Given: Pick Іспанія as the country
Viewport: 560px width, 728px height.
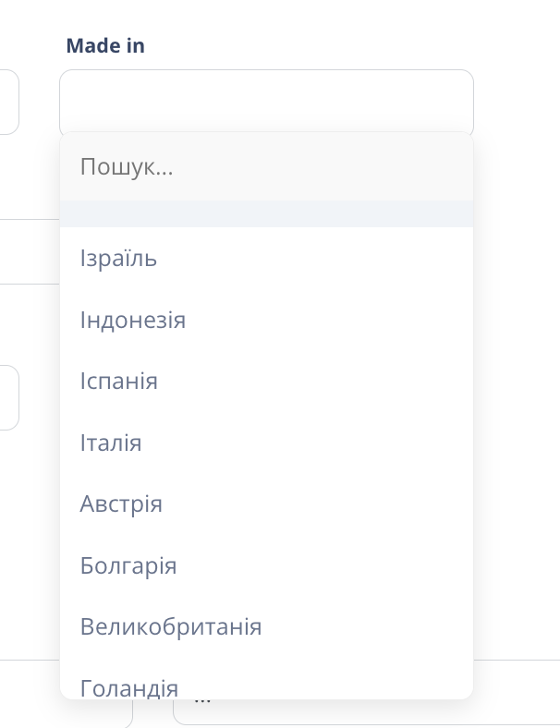Looking at the screenshot, I should (119, 382).
